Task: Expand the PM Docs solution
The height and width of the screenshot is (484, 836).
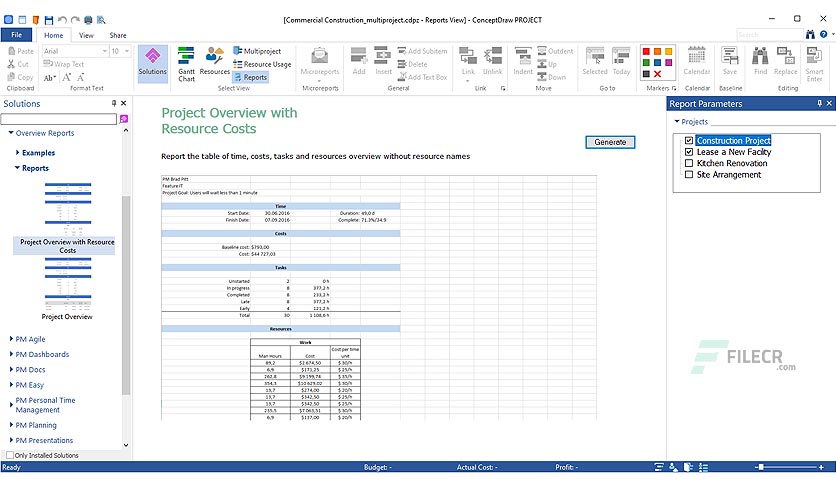Action: [x=11, y=369]
